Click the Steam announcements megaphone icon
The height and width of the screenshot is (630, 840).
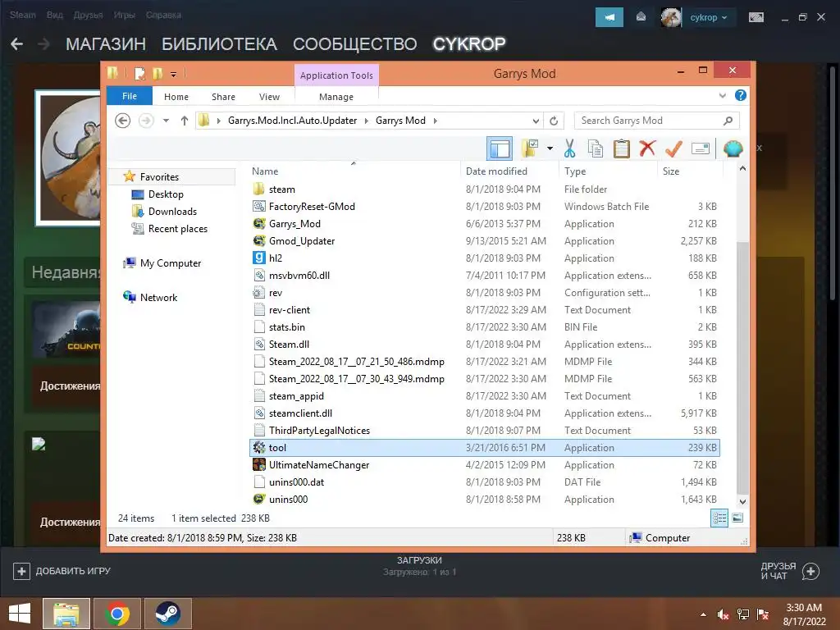tap(609, 17)
